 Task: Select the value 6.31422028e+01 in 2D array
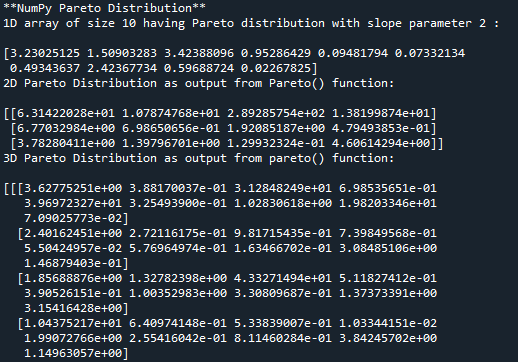click(x=66, y=113)
